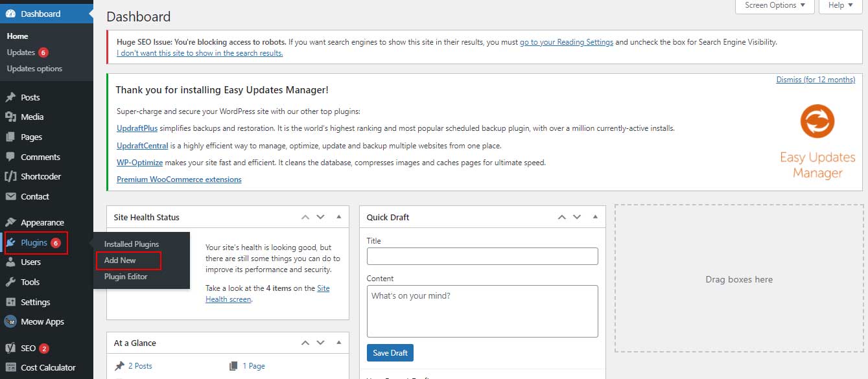Click the red badge next to SEO

click(x=44, y=349)
